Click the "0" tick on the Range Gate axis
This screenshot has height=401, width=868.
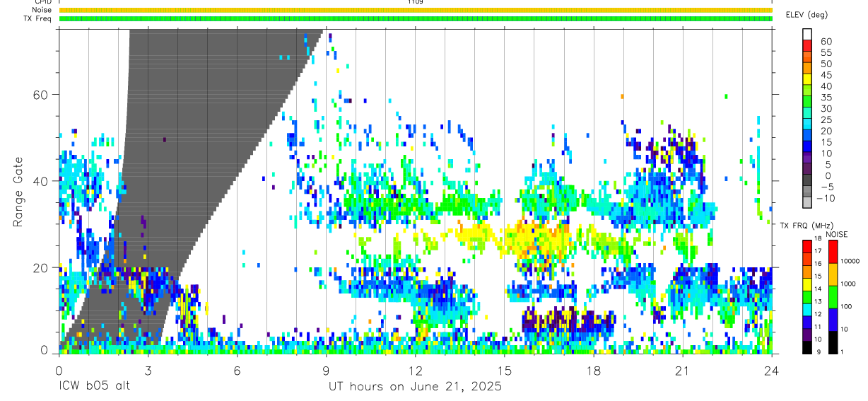[x=44, y=350]
